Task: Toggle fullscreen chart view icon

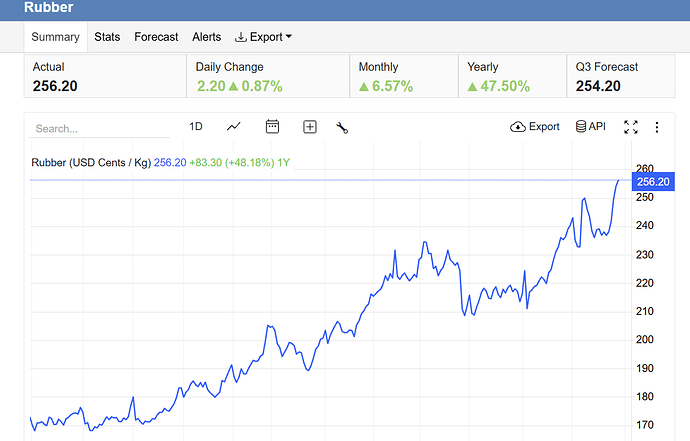Action: coord(631,127)
